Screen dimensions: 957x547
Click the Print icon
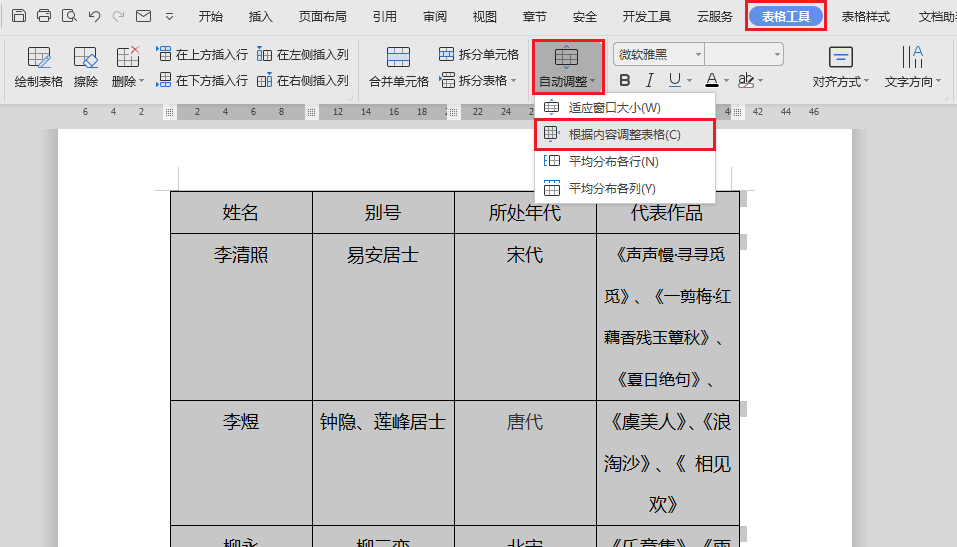point(44,16)
